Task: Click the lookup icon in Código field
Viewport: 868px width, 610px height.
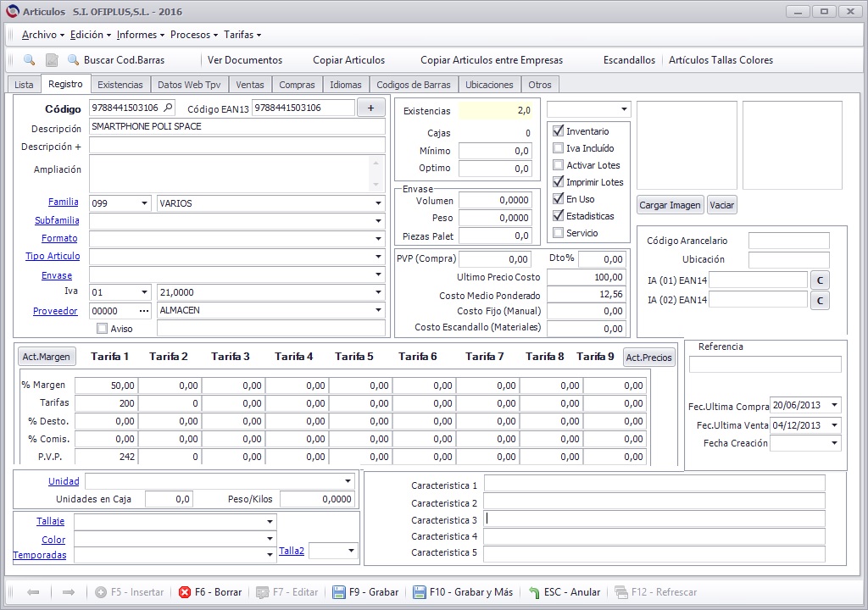Action: (x=169, y=108)
